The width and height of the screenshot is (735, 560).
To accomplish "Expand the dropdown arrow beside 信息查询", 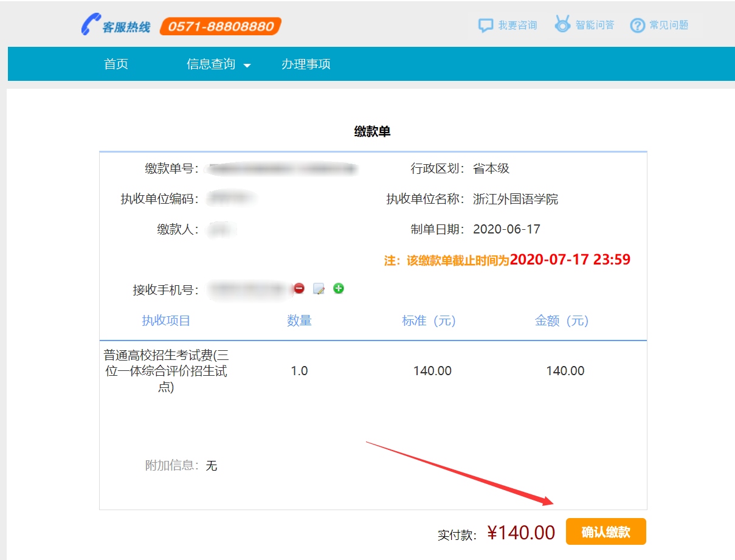I will [247, 66].
